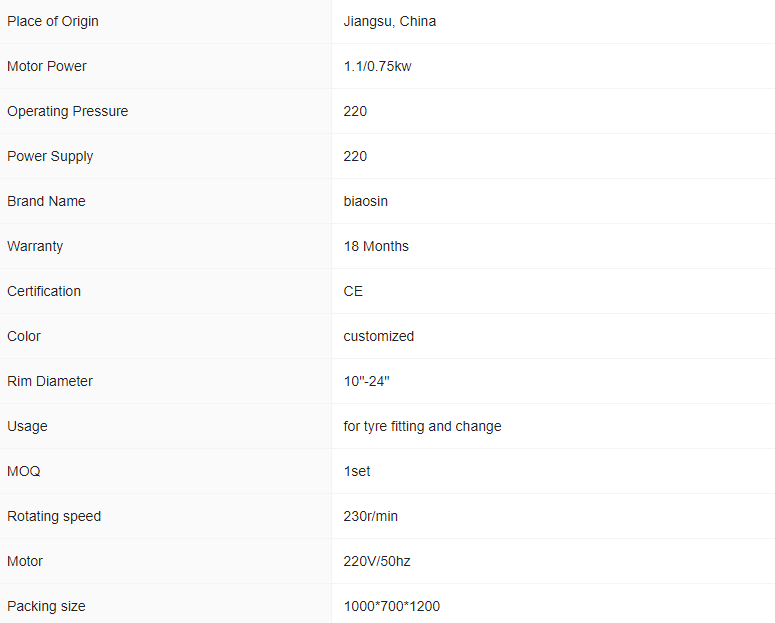775x623 pixels.
Task: Select the 1set MOQ value
Action: [357, 471]
